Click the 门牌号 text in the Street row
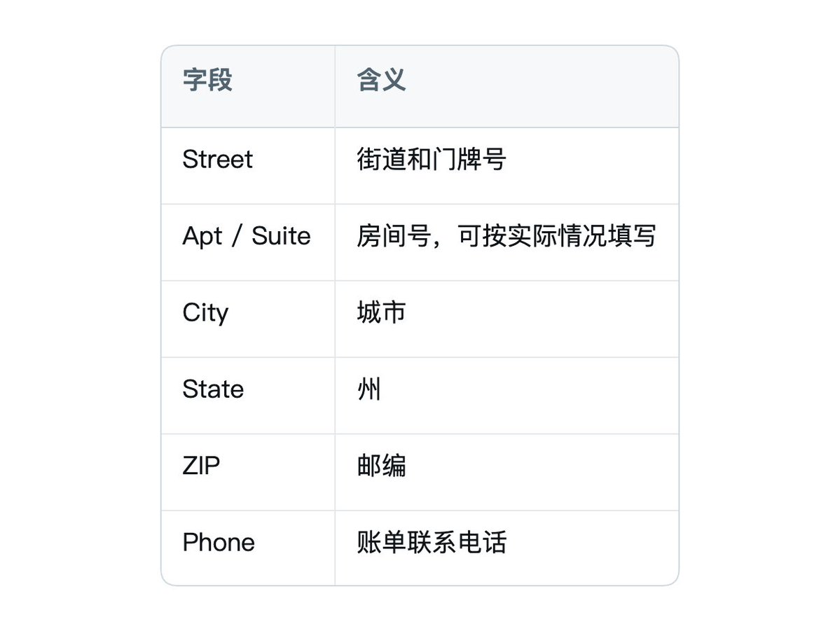This screenshot has width=840, height=631. [x=469, y=159]
